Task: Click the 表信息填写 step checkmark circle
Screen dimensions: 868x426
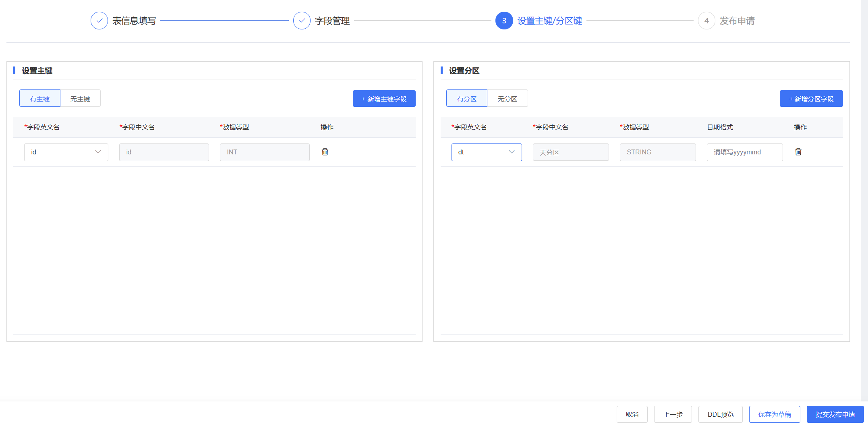Action: [x=99, y=21]
